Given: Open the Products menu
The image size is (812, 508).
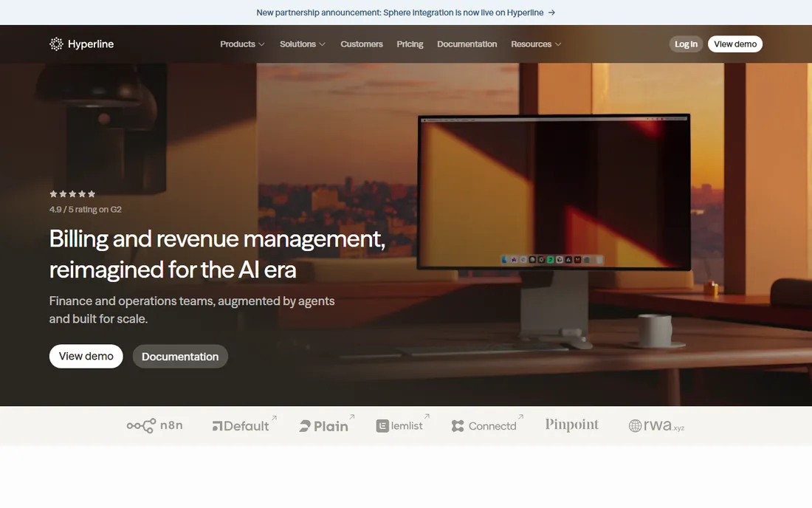Looking at the screenshot, I should (x=242, y=44).
